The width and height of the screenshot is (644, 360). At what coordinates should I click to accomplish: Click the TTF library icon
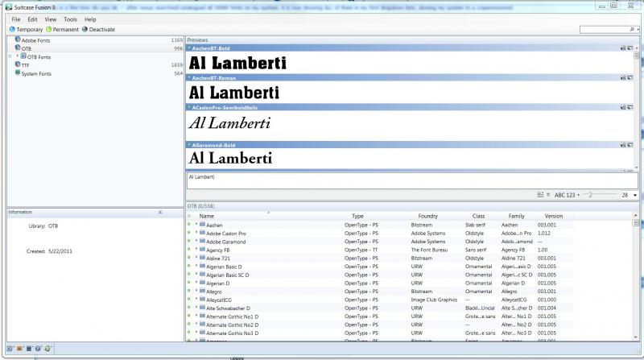coord(18,64)
